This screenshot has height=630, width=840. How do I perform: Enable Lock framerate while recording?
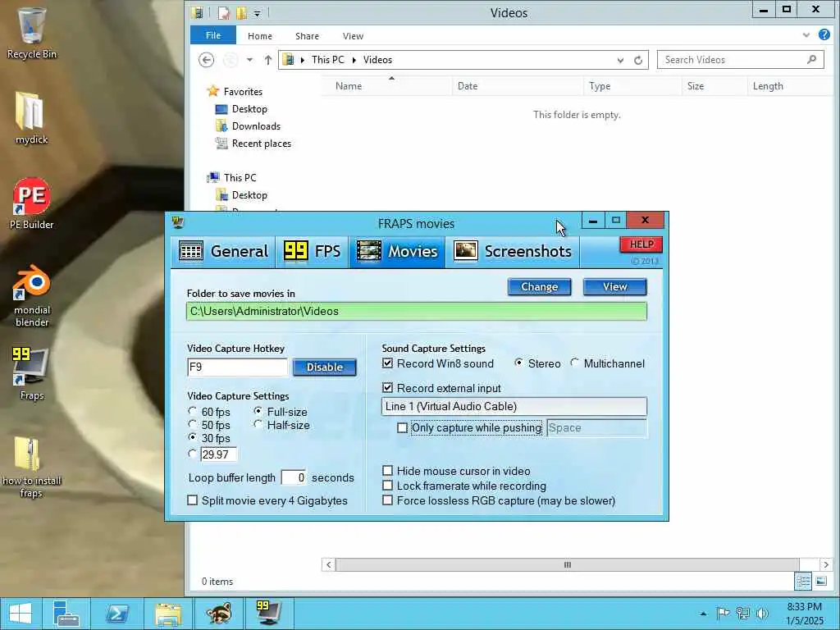pos(388,486)
